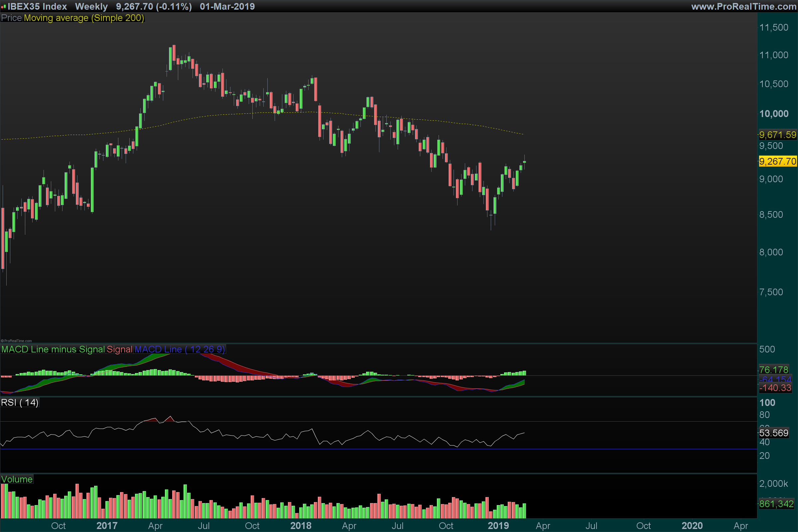Click the red -140.33 signal value tag
The height and width of the screenshot is (532, 798).
tap(775, 388)
